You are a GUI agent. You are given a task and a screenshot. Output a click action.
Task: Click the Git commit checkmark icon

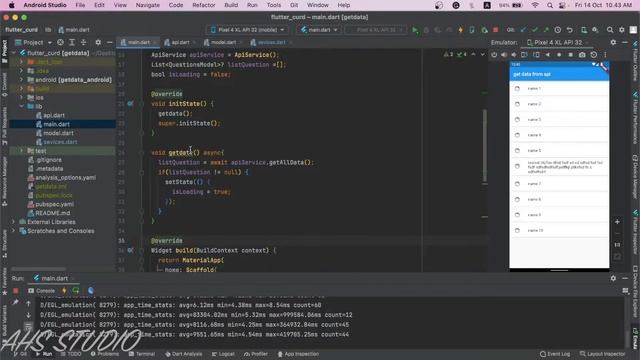pos(535,30)
